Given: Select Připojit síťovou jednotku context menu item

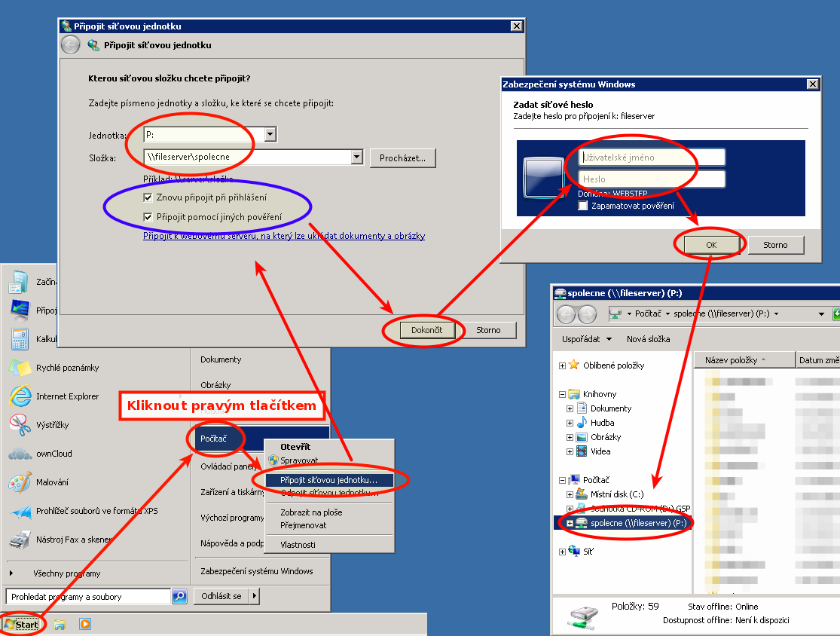Looking at the screenshot, I should [328, 479].
